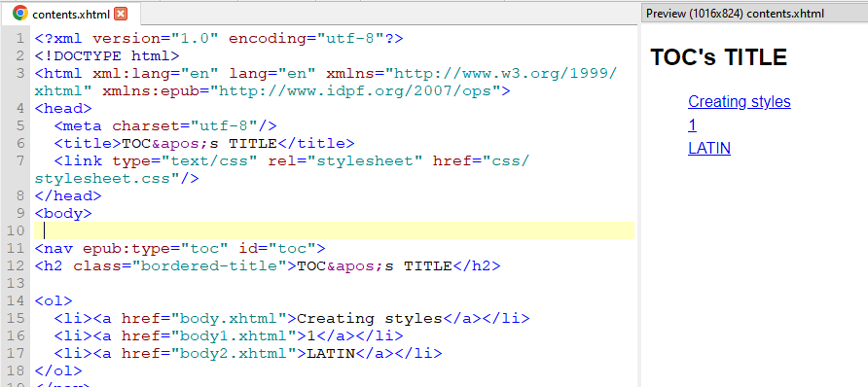Click the body2.xhtml list item code line
The image size is (868, 387).
(x=248, y=354)
